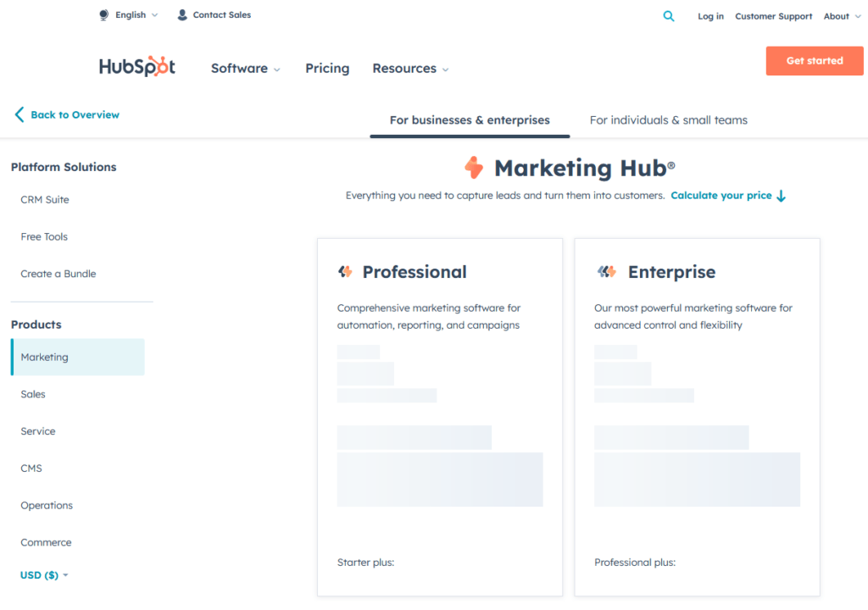Click the Back to Overview chevron icon

(19, 114)
